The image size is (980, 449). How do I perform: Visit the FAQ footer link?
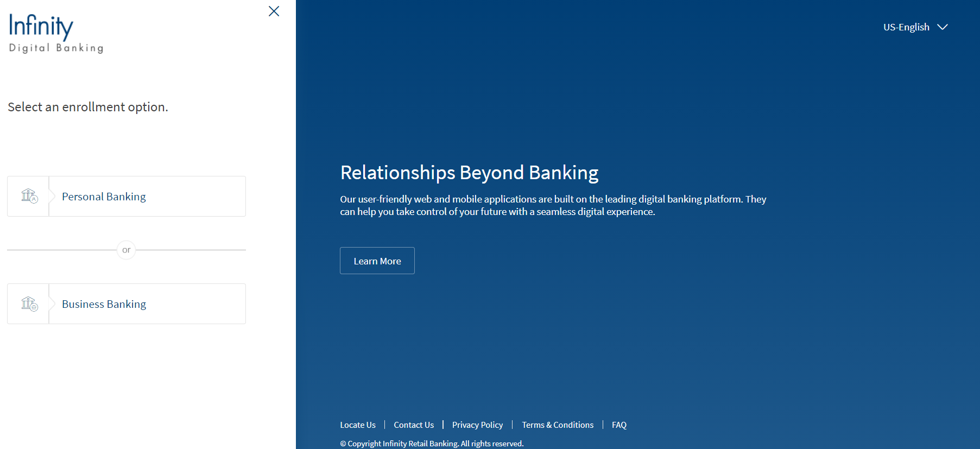coord(619,425)
